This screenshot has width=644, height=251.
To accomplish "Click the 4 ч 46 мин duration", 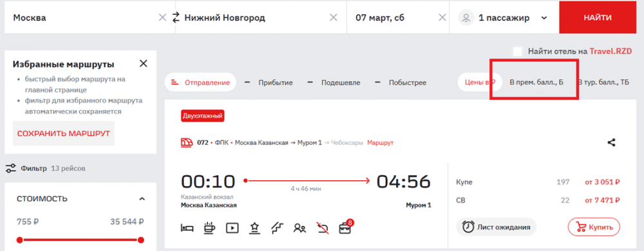I will [x=306, y=189].
